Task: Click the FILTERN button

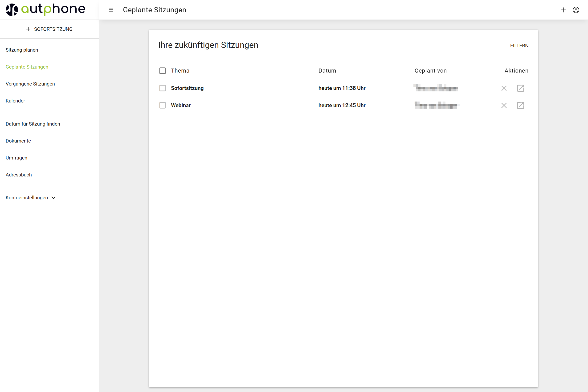Action: 519,46
